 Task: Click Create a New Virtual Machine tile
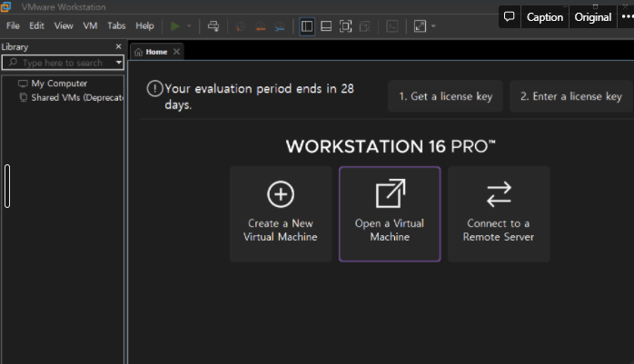click(x=281, y=214)
